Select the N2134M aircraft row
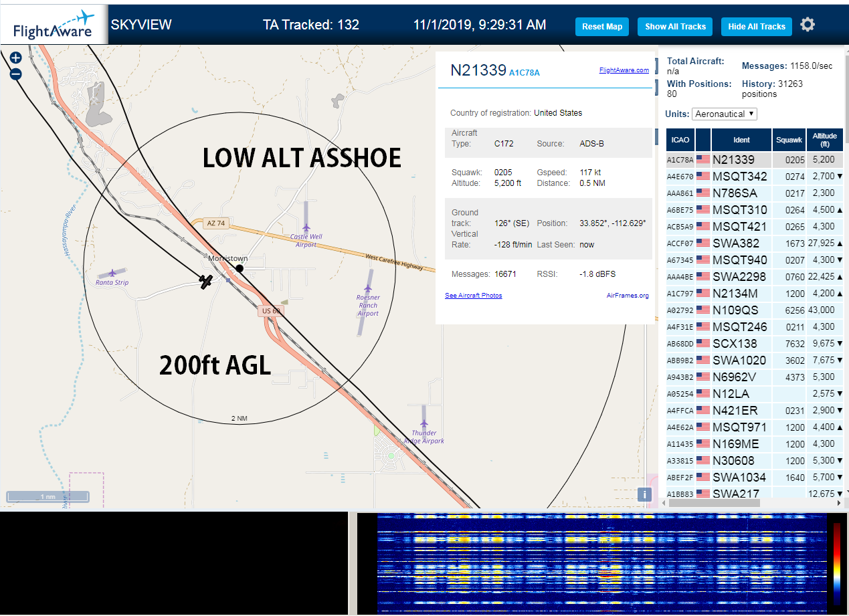Image resolution: width=849 pixels, height=616 pixels. 755,294
